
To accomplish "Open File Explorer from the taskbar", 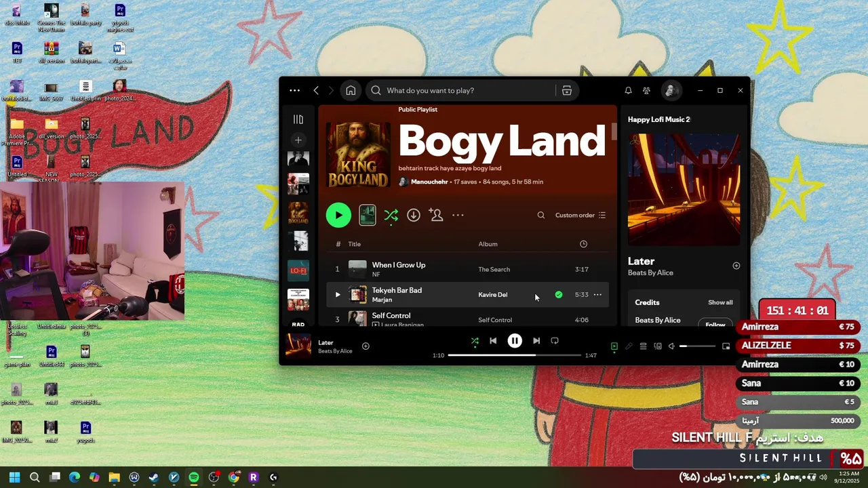I will point(114,477).
